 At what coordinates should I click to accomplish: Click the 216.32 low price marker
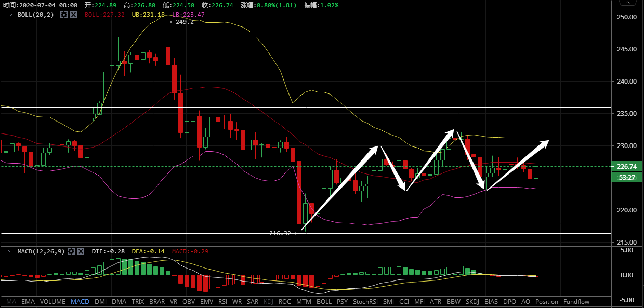[280, 233]
